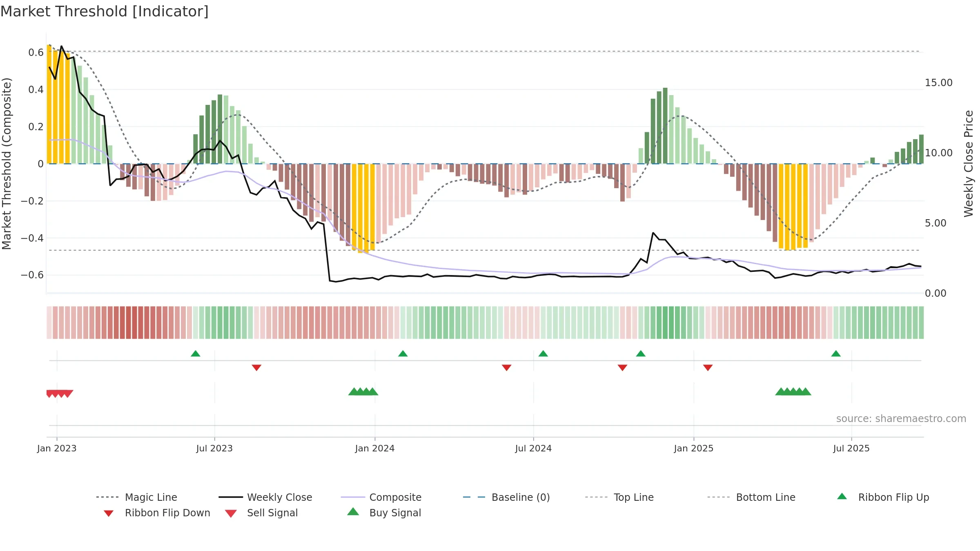Click the Market Threshold [Indicator] chart title
Screen dimensions: 980x551
click(x=105, y=11)
